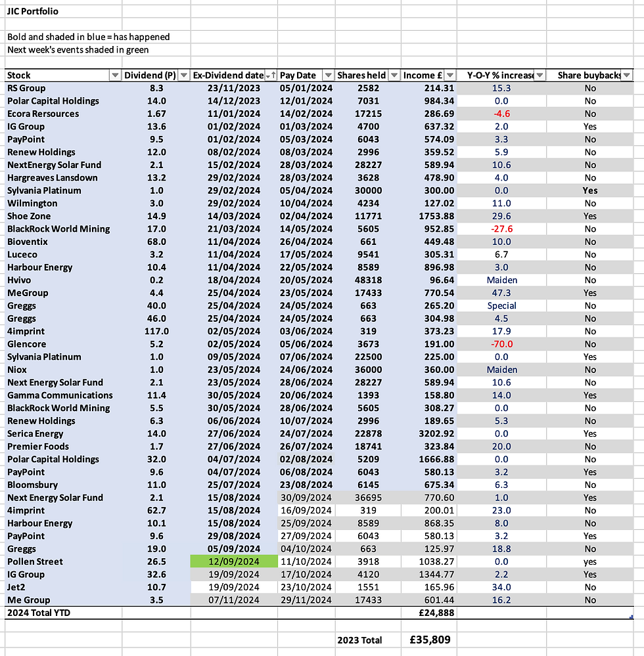Select the Premier Foods stock cell
Screen dimensions: 644x656
(x=64, y=447)
